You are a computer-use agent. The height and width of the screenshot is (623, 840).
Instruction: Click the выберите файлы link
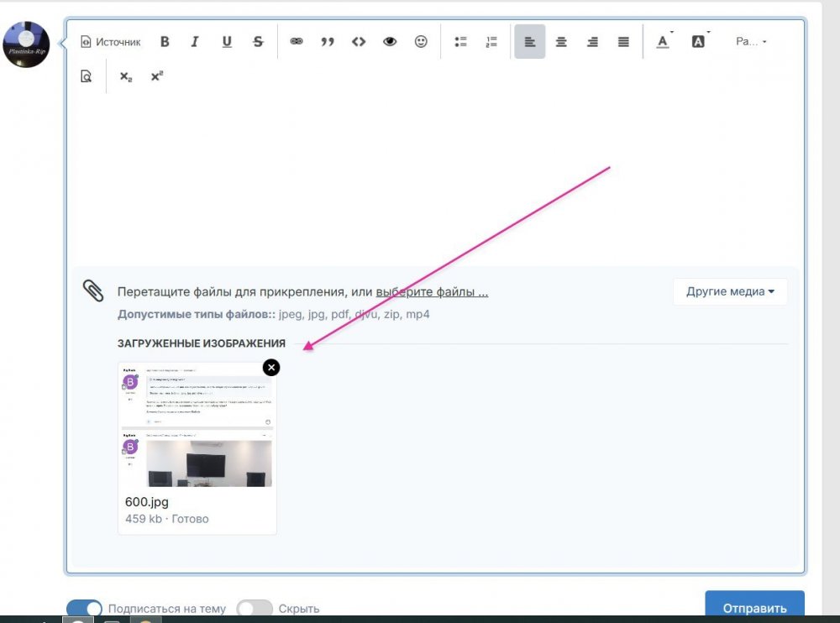pos(432,292)
